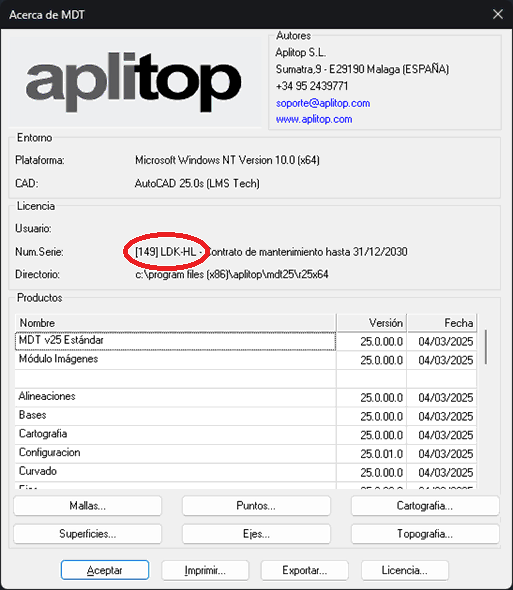Click the Superficies button
Screen dimensions: 513x590
[x=88, y=534]
